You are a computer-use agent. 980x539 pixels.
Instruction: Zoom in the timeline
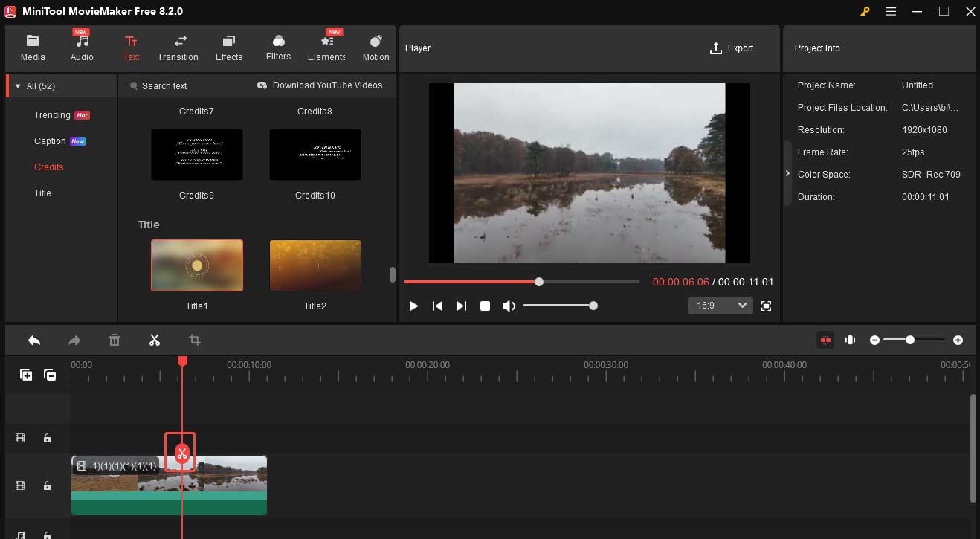click(x=958, y=340)
